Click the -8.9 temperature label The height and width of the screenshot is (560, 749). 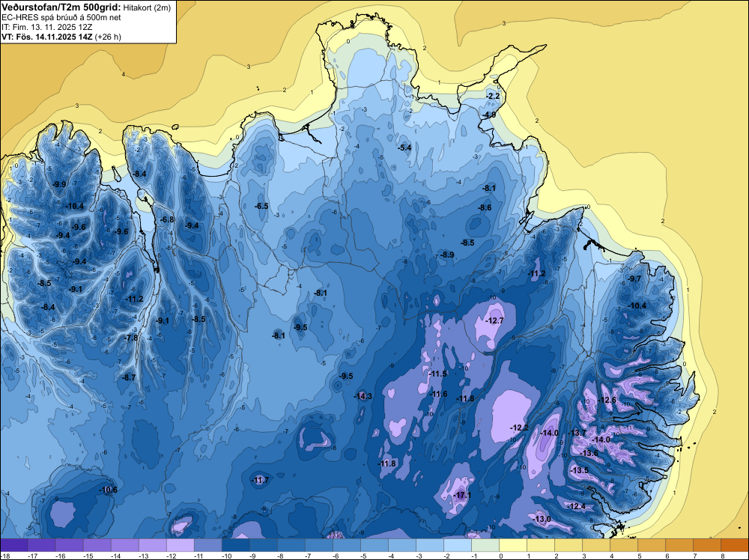447,255
